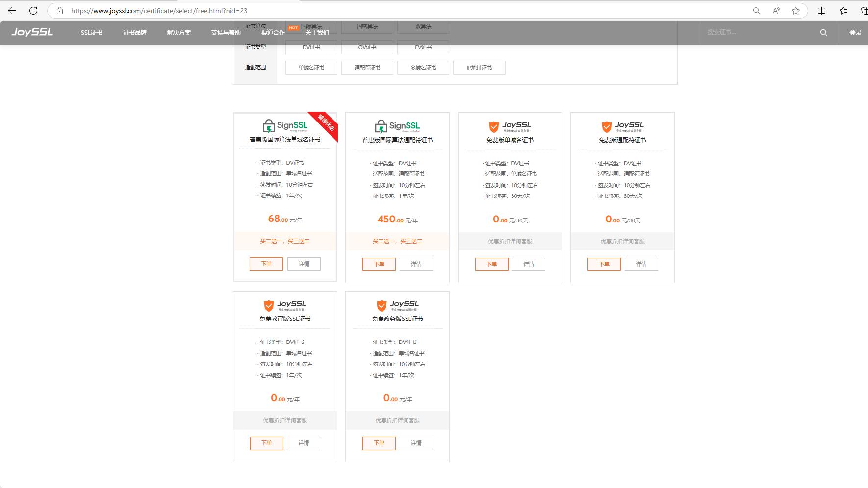Click the browser address bar URL
Screen dimensions: 868x488
[x=159, y=10]
